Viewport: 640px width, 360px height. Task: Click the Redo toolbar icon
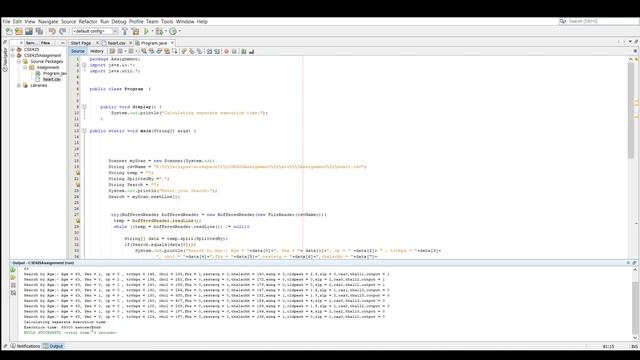pos(62,31)
